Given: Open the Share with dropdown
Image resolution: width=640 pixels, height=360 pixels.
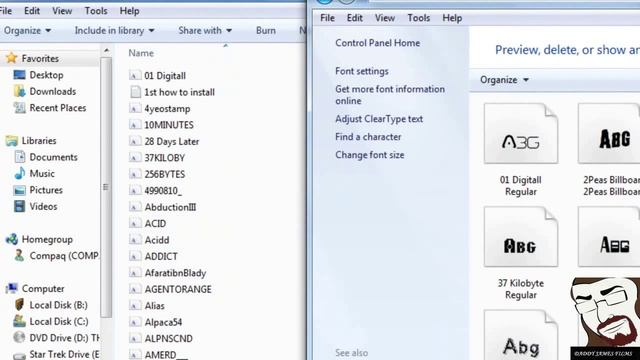Looking at the screenshot, I should click(x=205, y=31).
